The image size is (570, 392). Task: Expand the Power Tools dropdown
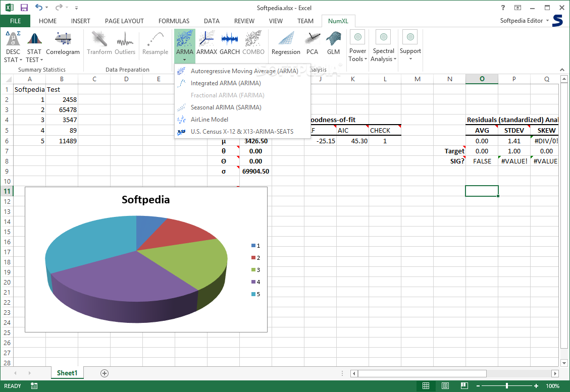pos(366,59)
